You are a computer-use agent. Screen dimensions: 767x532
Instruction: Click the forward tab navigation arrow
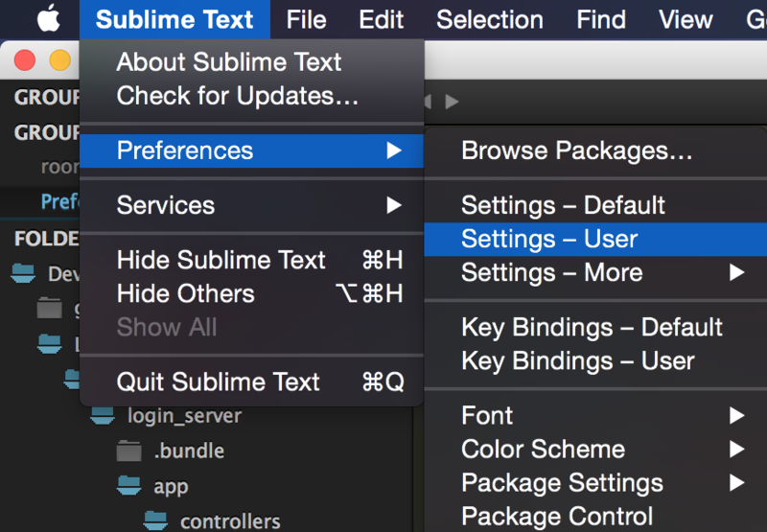point(452,101)
